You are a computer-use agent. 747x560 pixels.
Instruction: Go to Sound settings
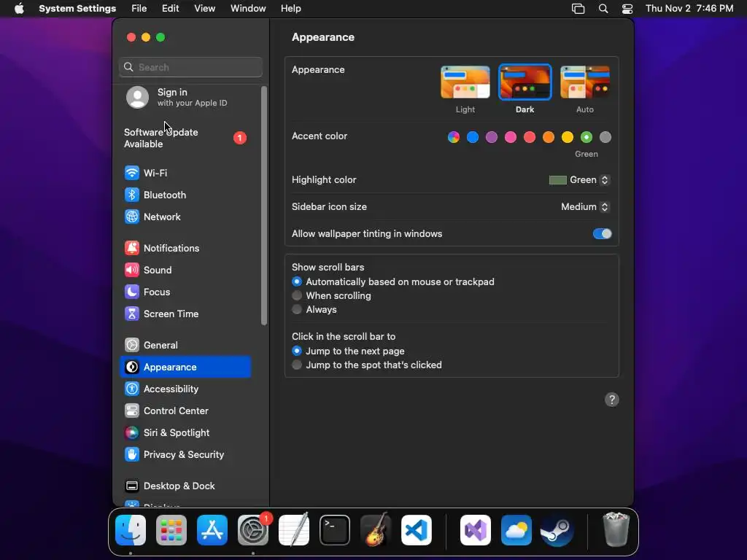[186, 270]
